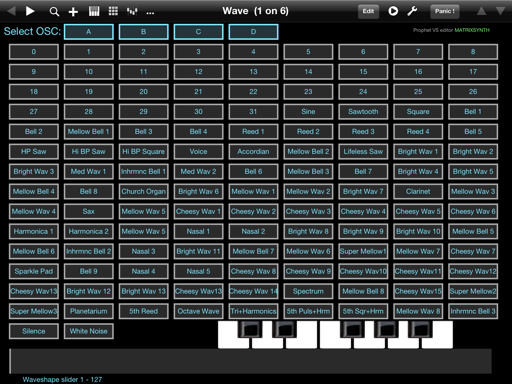The width and height of the screenshot is (512, 384).
Task: Open the piano keyboard icon
Action: [x=94, y=11]
